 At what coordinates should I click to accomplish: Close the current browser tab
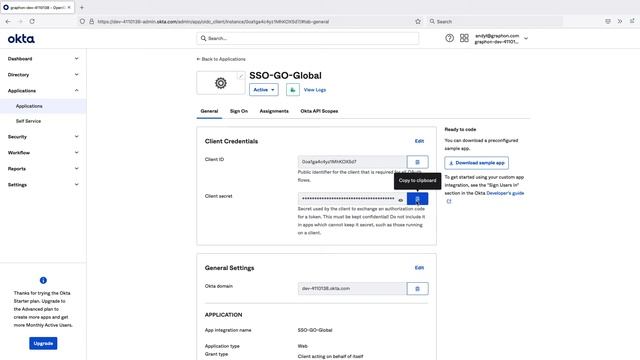click(x=69, y=7)
